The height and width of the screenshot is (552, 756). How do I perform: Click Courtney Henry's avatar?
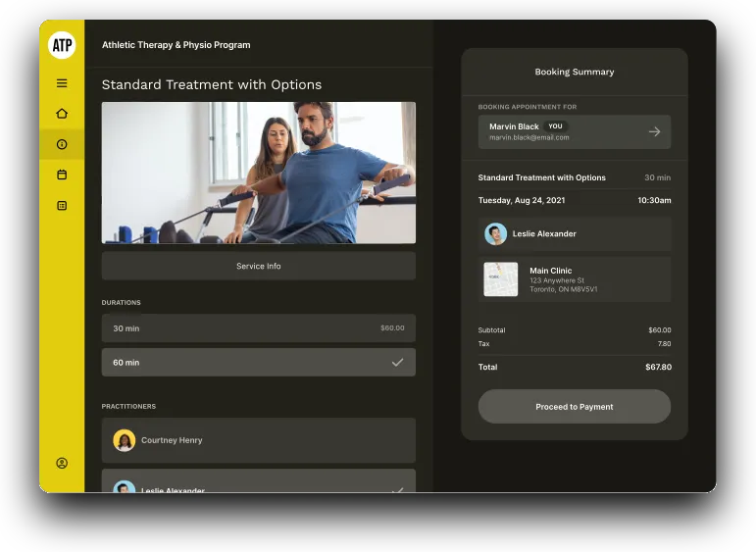click(124, 440)
